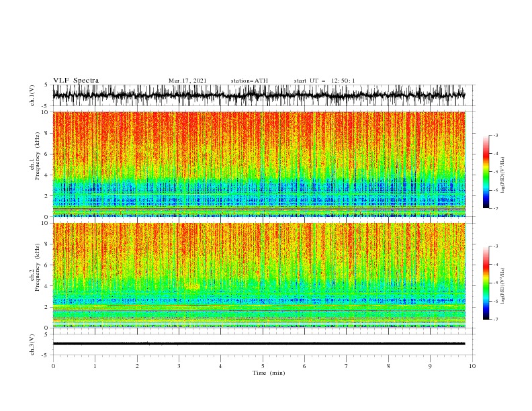Click the "-7" value on ch.2 colorbar
Screen dimensions: 532x411
point(496,320)
